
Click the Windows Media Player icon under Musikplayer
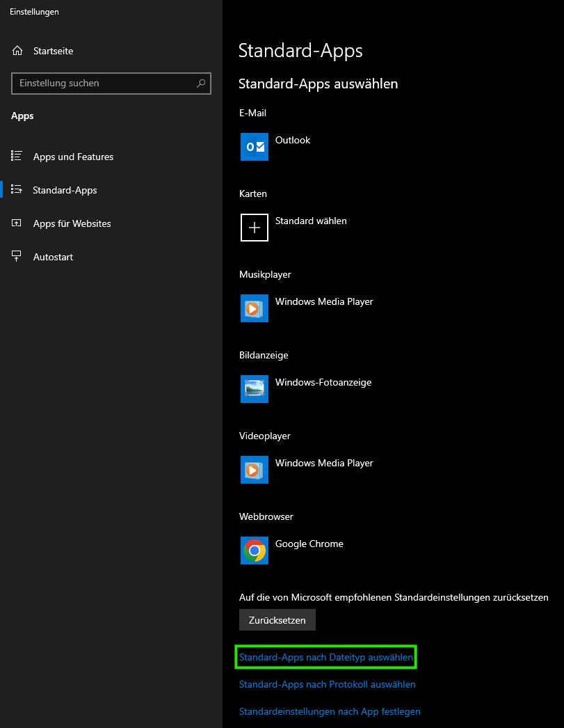(x=254, y=308)
